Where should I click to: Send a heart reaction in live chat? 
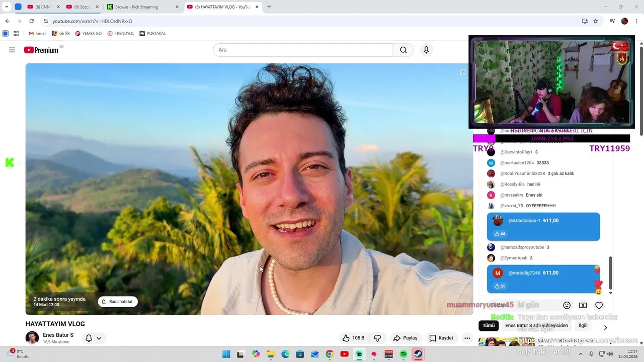coord(599,305)
